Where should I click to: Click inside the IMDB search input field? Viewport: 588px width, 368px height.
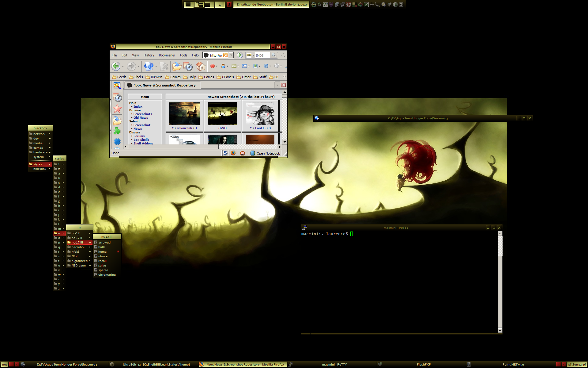262,55
